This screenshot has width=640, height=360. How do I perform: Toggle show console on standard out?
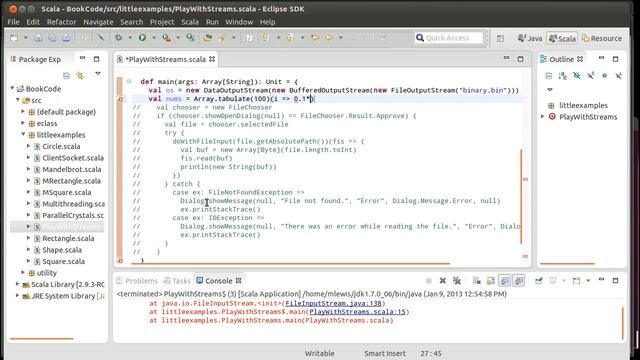(505, 280)
